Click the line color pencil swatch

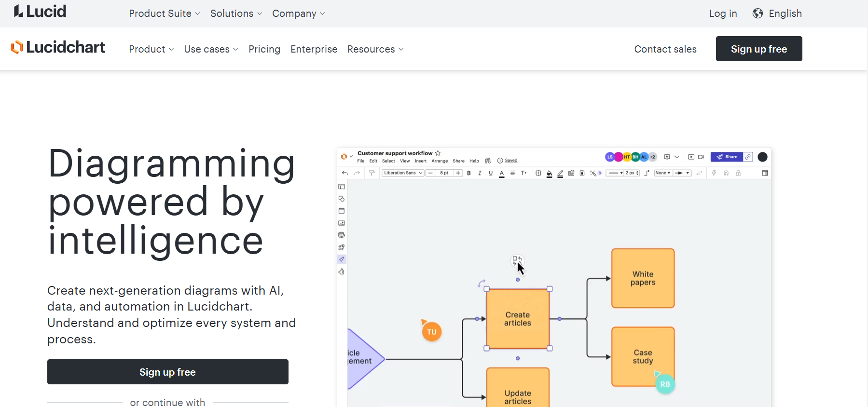[x=560, y=174]
